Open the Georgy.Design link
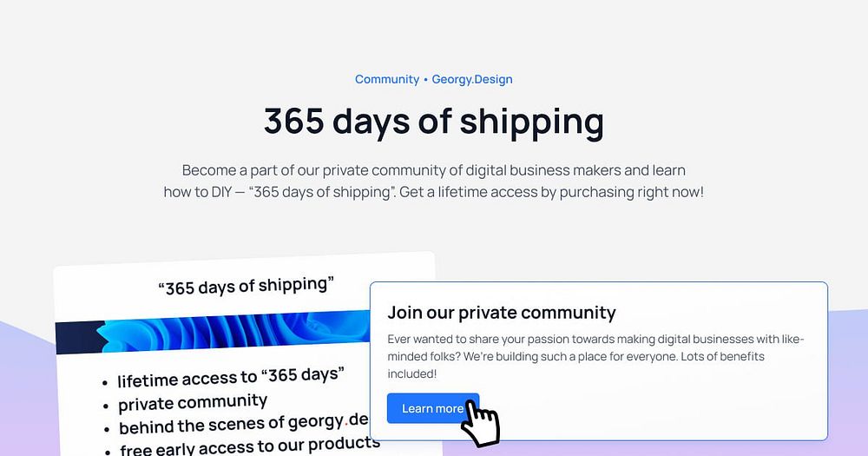Viewport: 868px width, 456px height. point(472,79)
